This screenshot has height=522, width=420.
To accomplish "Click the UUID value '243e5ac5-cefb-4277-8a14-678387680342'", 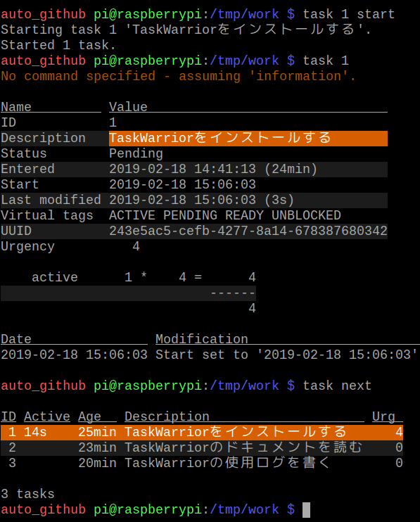I will point(248,231).
